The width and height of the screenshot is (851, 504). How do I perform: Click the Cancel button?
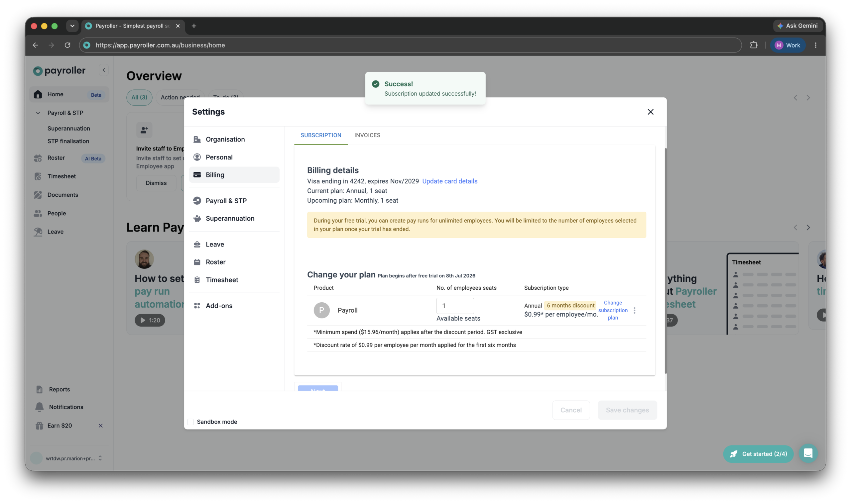(571, 410)
